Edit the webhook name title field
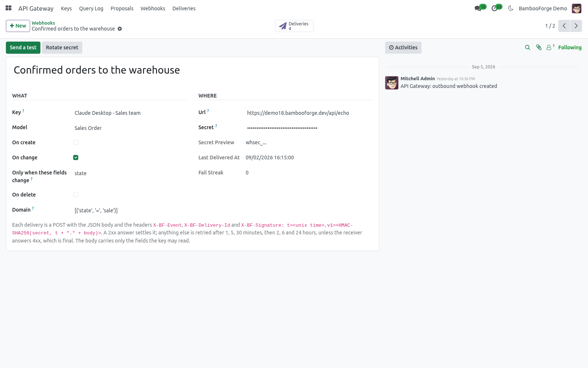Viewport: 588px width, 368px height. click(x=193, y=70)
